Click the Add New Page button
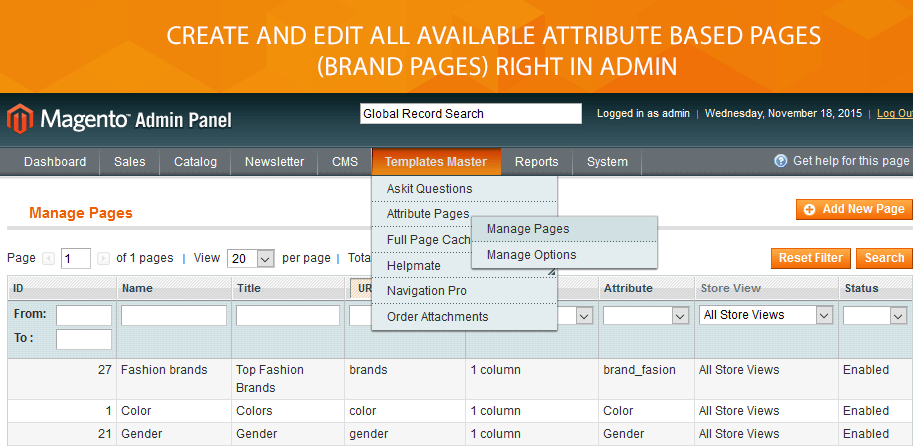 pos(854,209)
